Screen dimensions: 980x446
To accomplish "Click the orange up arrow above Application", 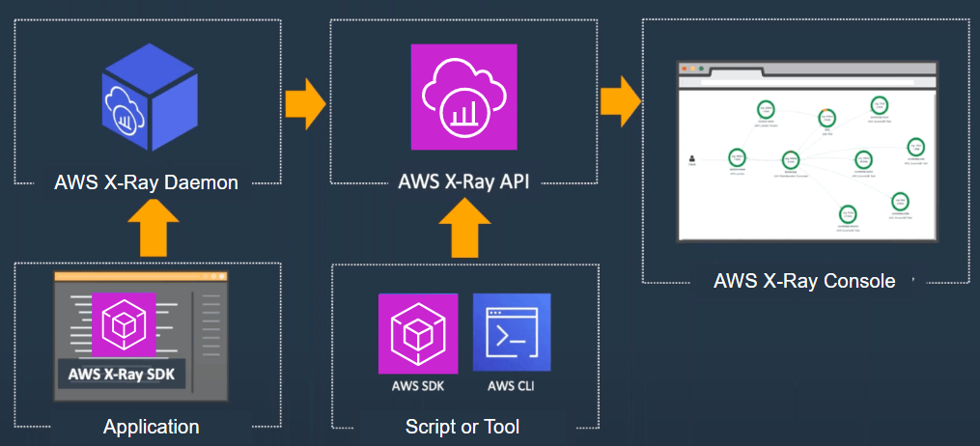I will [x=154, y=232].
